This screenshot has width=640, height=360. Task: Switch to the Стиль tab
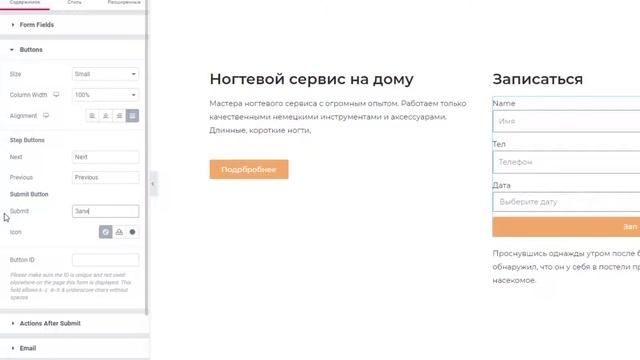click(74, 3)
